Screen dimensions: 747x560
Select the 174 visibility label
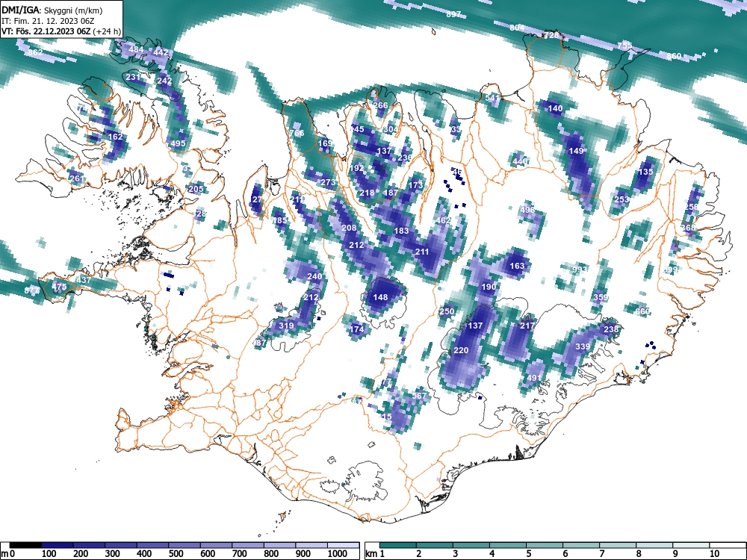[356, 329]
